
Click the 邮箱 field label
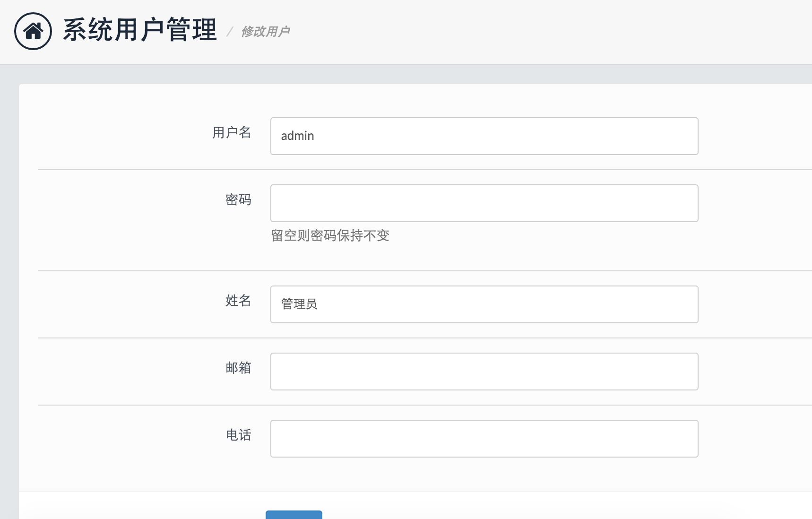[238, 367]
